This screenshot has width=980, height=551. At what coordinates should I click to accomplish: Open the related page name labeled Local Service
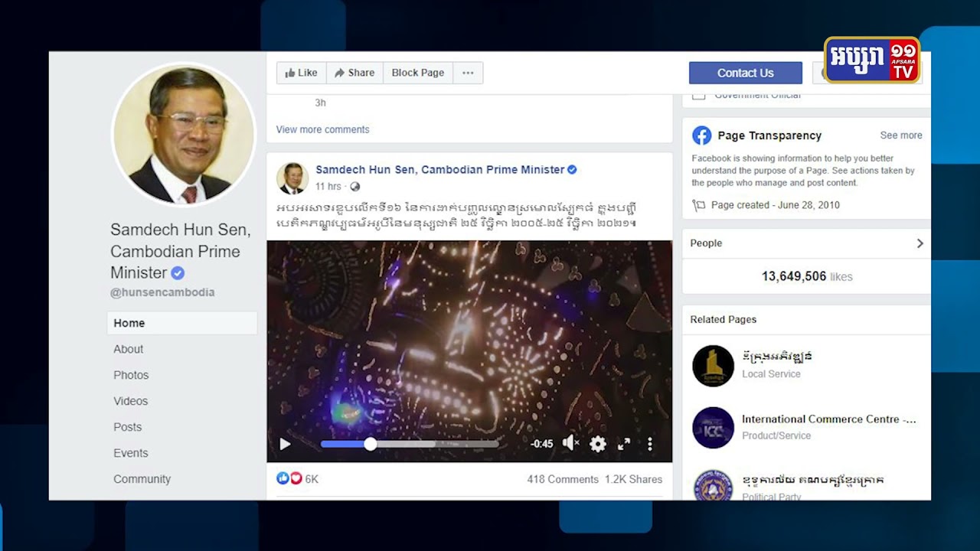(x=777, y=357)
